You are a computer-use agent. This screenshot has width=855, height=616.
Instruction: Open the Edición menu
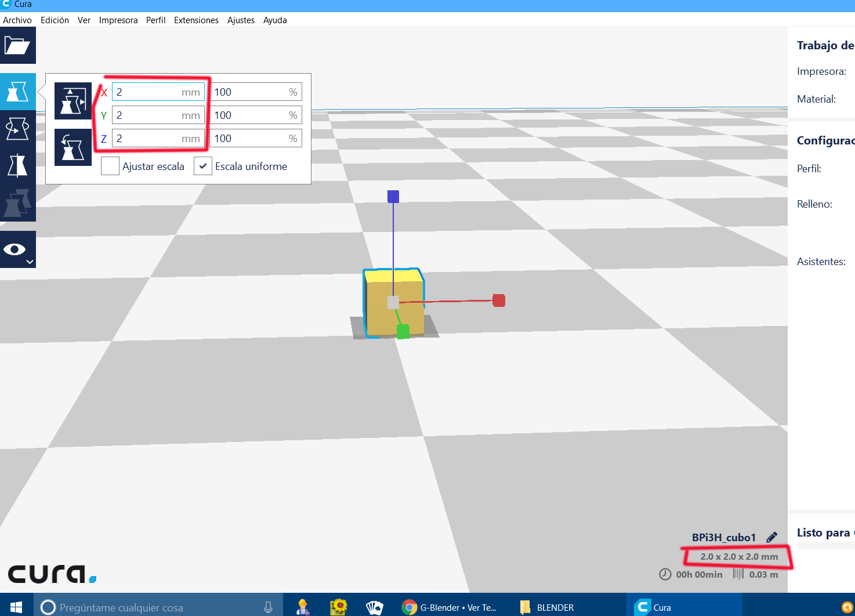pos(55,20)
